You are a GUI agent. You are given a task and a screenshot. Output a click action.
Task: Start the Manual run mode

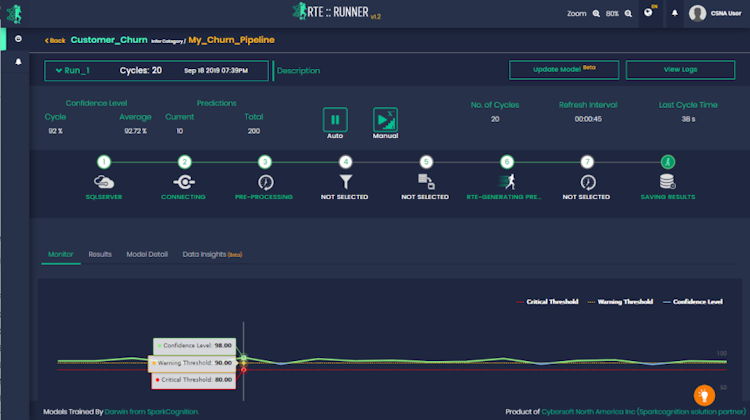[x=385, y=120]
